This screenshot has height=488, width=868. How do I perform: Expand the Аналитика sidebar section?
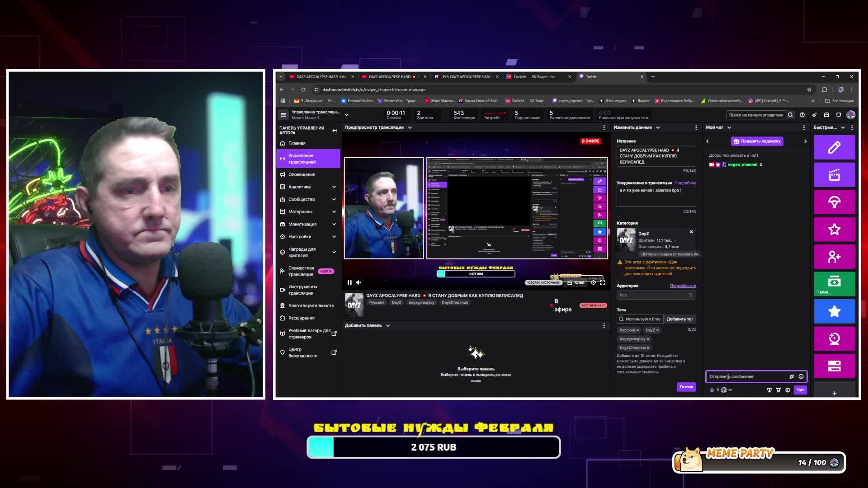pyautogui.click(x=334, y=187)
